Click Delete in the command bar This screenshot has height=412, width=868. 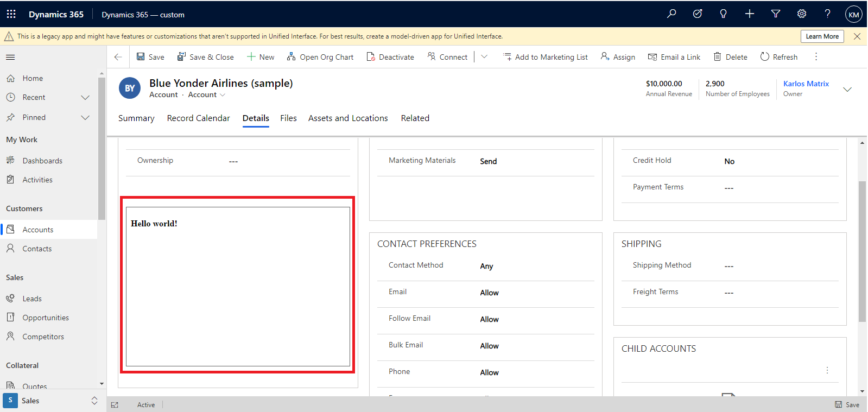(x=730, y=57)
